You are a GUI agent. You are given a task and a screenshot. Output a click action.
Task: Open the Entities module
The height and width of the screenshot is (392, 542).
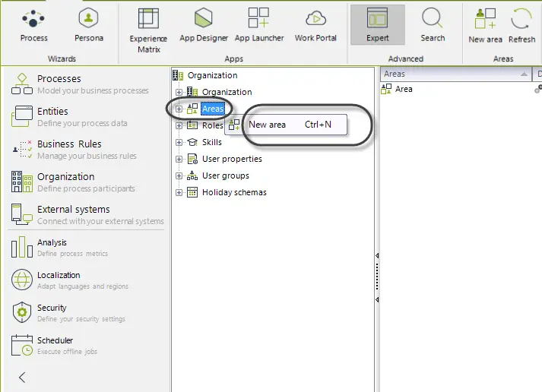(x=69, y=117)
